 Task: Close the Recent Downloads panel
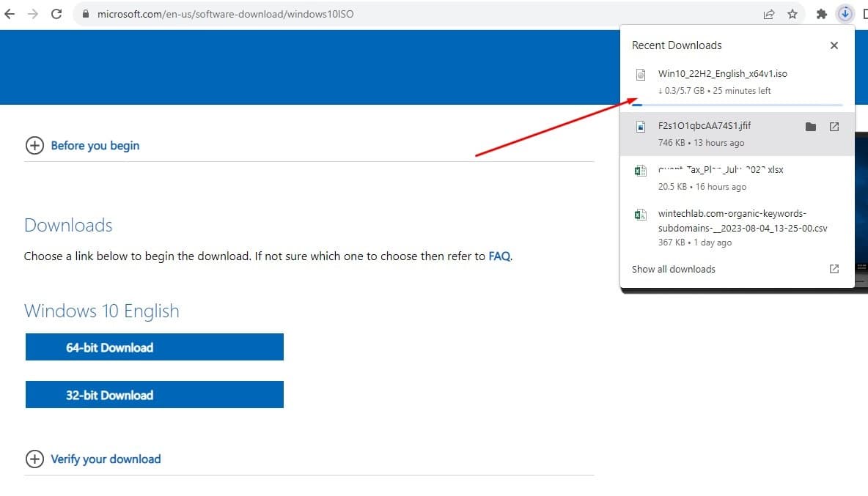point(834,45)
